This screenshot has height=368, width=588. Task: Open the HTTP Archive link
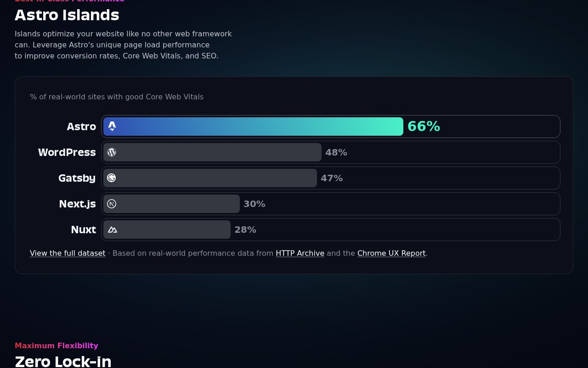click(x=300, y=253)
